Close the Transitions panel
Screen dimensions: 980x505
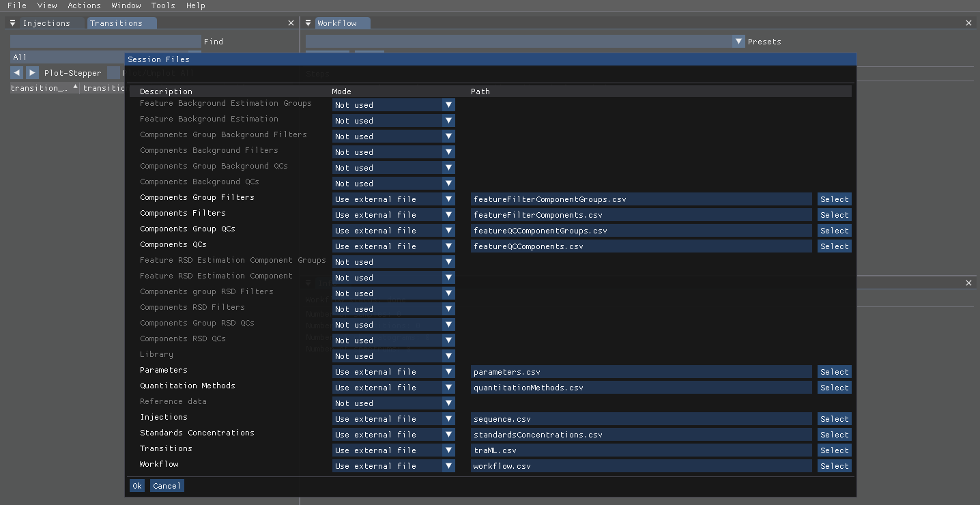tap(291, 23)
